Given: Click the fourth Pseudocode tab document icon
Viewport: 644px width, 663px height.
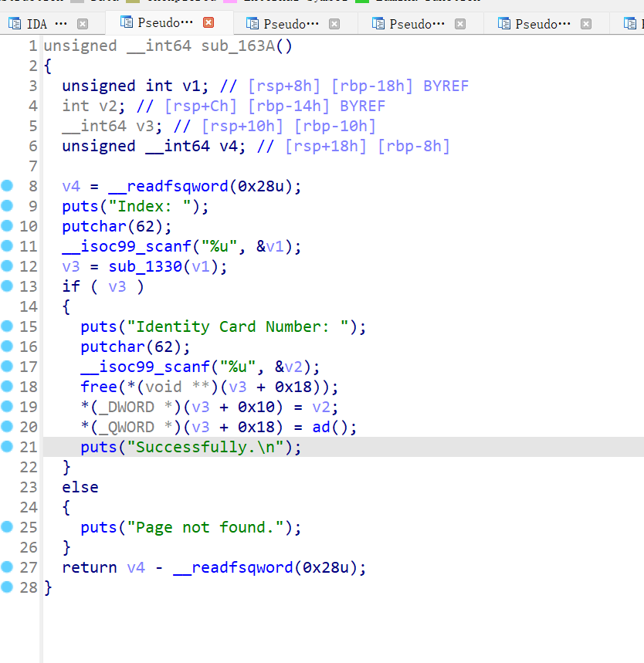Looking at the screenshot, I should click(x=378, y=24).
